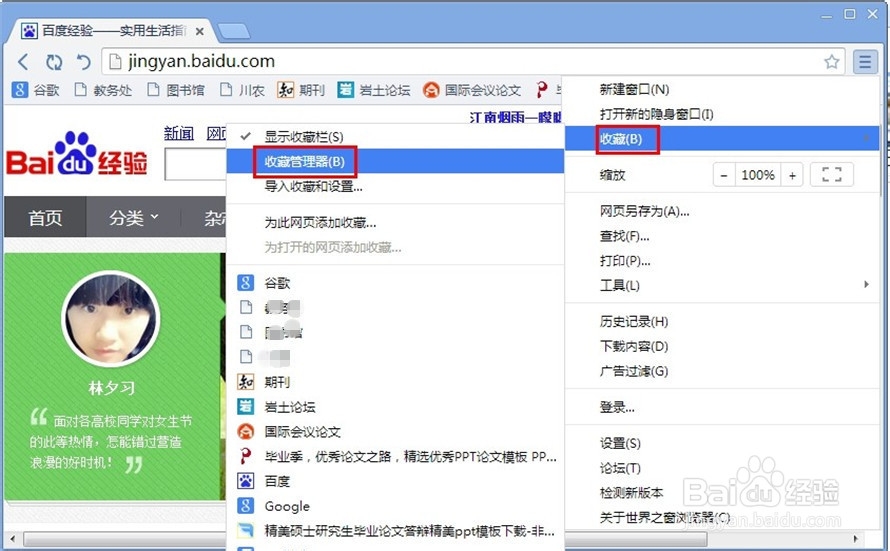Viewport: 890px width, 551px height.
Task: Open the 教务处 bookmark in the bookmarks bar
Action: click(x=104, y=90)
